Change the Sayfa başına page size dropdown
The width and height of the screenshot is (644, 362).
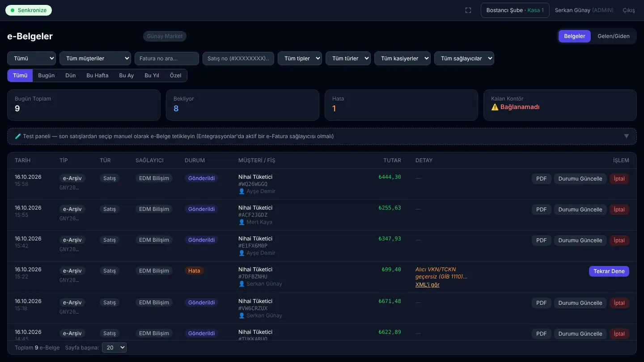click(x=114, y=348)
